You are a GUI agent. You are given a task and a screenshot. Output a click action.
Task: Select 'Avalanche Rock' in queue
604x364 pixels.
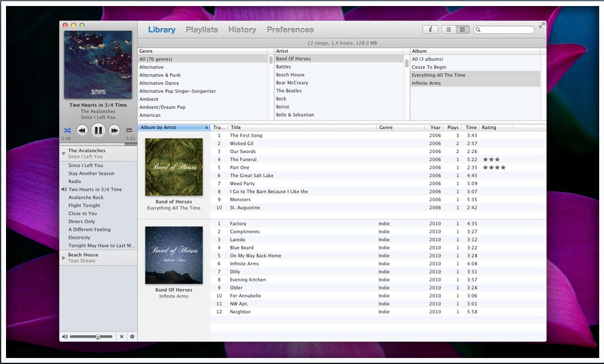98,198
